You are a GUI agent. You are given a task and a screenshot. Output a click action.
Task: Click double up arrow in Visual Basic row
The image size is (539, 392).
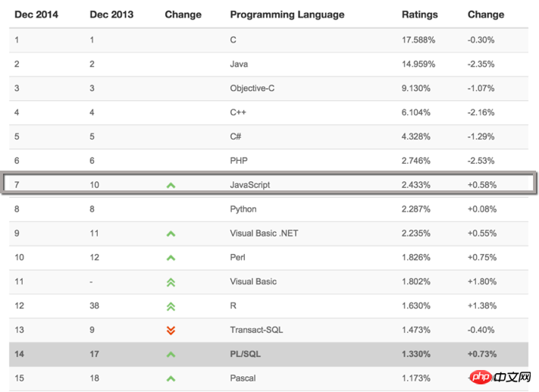click(x=171, y=282)
